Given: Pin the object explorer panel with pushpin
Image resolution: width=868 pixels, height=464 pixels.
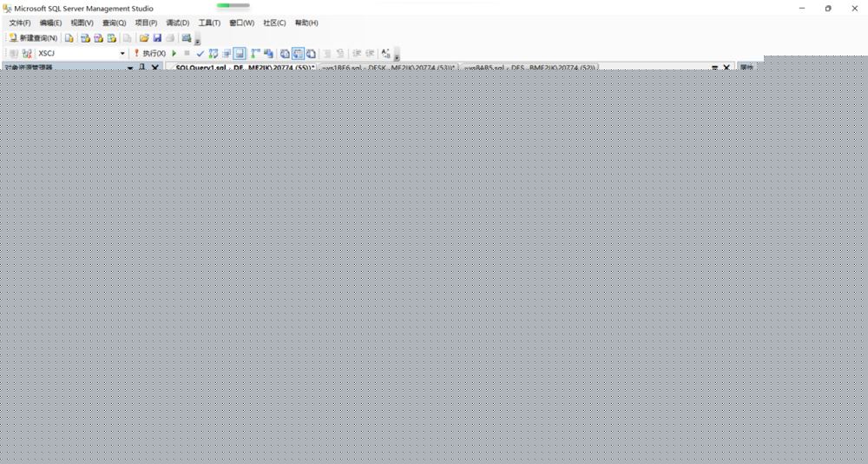Looking at the screenshot, I should 142,68.
